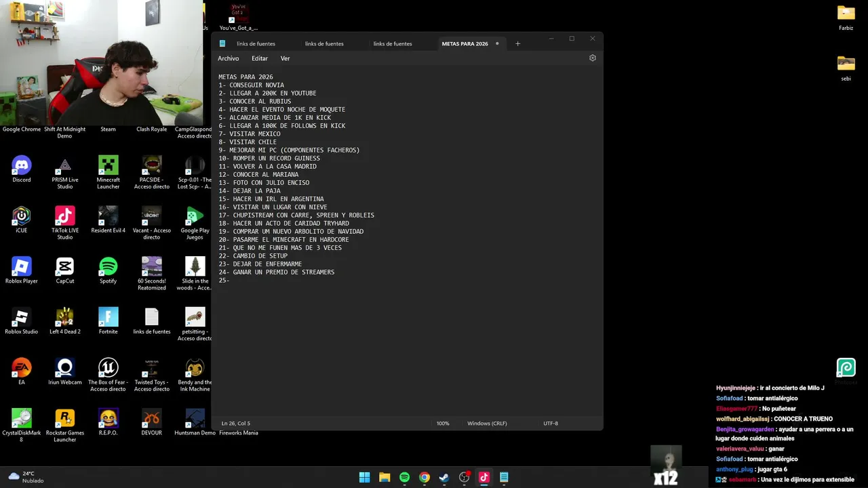Launch PRISM Live Studio shortcut
This screenshot has height=488, width=868.
tap(65, 173)
